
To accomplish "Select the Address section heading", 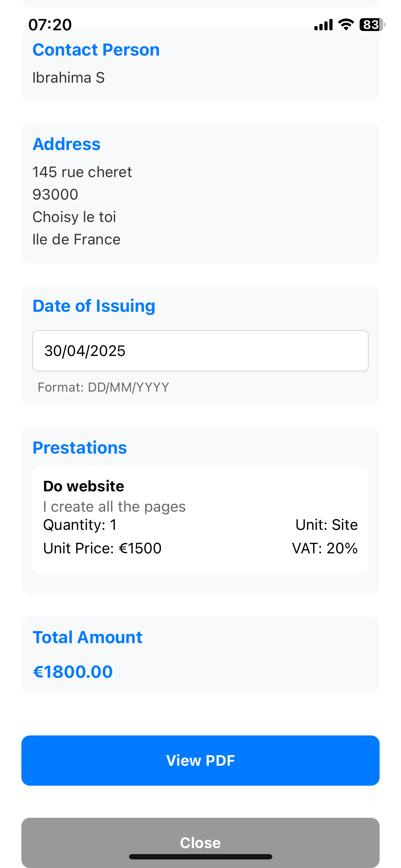I will 67,144.
